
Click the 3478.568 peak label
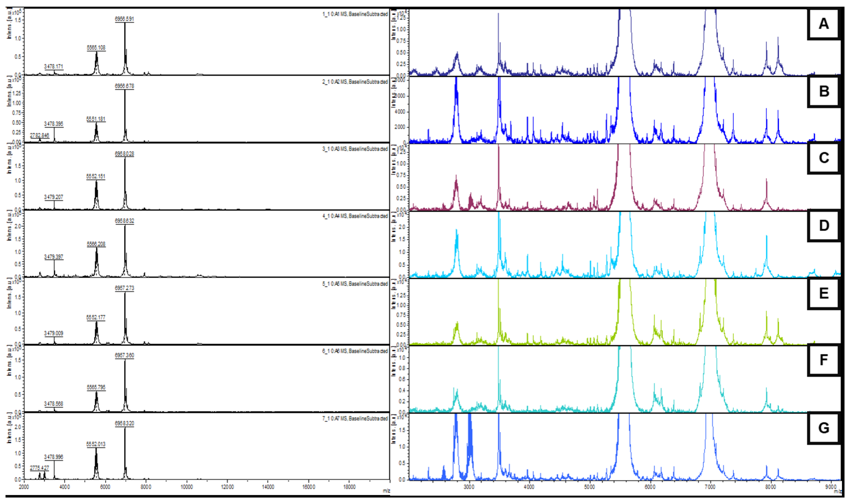pyautogui.click(x=54, y=404)
